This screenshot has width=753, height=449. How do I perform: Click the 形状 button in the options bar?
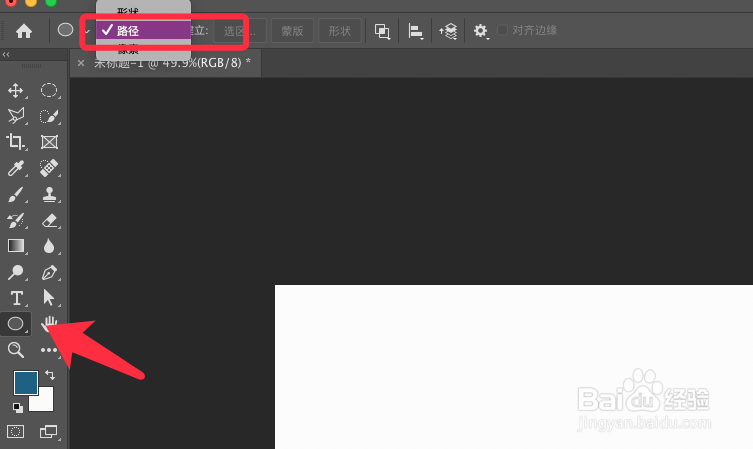click(x=340, y=31)
